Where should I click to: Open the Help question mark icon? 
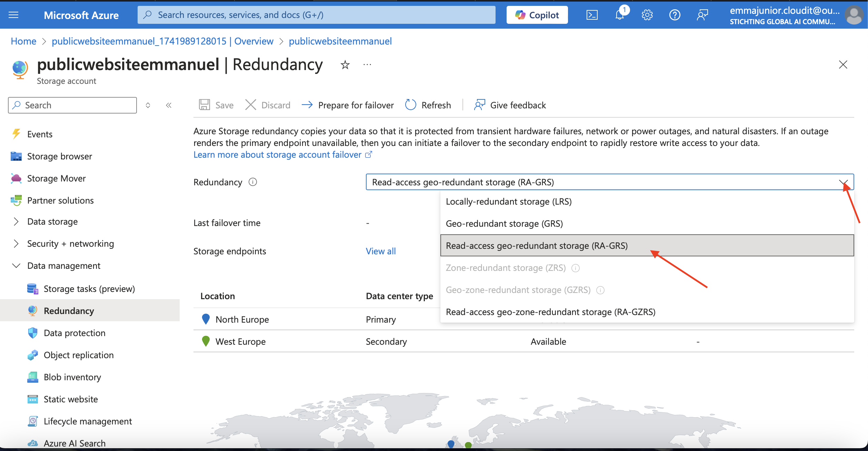click(x=675, y=15)
